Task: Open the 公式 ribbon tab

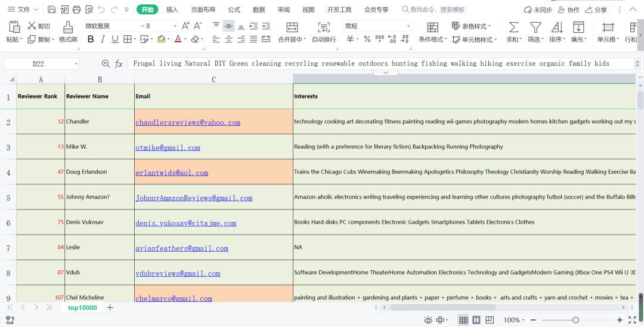Action: [x=234, y=10]
